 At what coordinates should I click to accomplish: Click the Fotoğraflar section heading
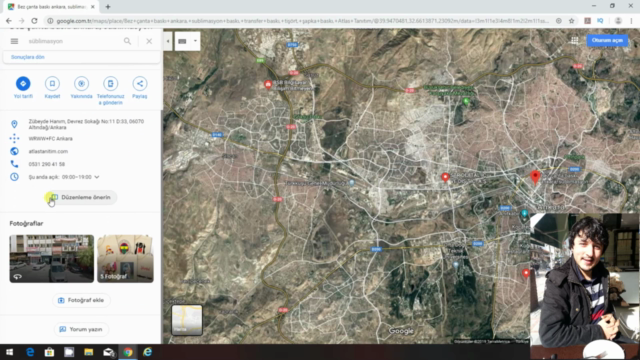click(26, 224)
